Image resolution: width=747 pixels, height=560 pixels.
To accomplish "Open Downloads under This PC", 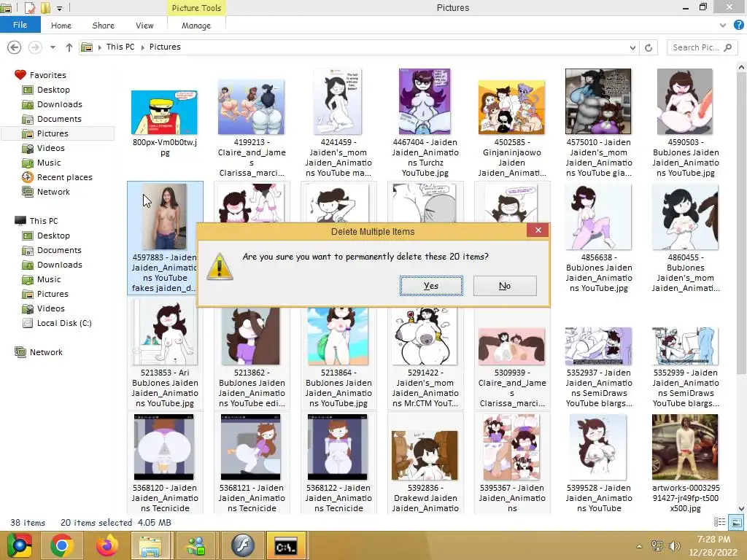I will pyautogui.click(x=60, y=265).
